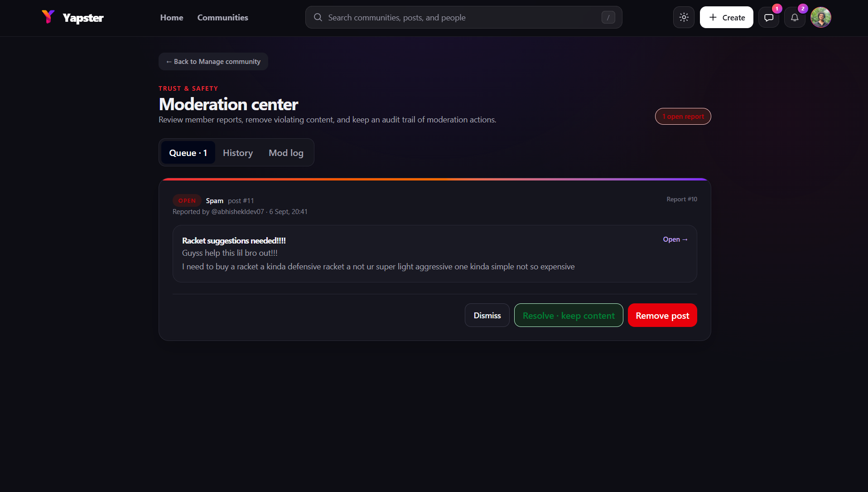The height and width of the screenshot is (492, 868).
Task: Click reporter name @abhishekldev07
Action: pyautogui.click(x=237, y=212)
